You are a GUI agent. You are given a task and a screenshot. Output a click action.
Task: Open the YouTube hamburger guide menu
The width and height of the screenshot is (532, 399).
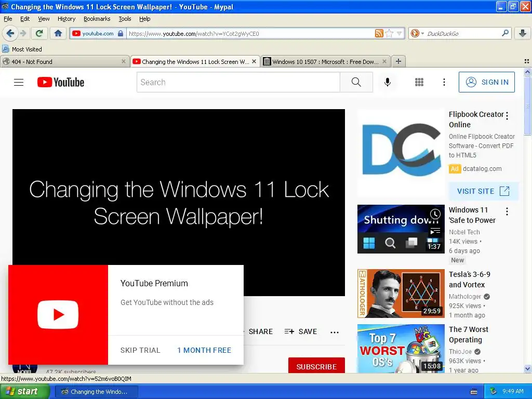(x=19, y=82)
